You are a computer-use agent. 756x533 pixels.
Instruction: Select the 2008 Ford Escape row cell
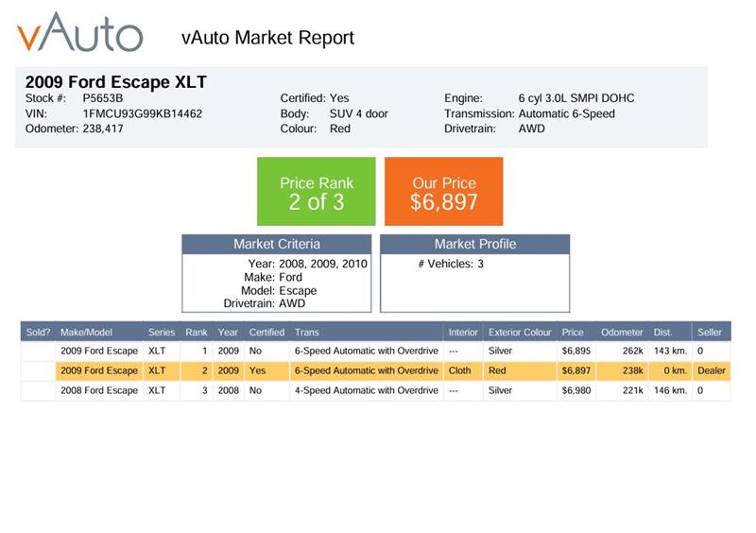coord(99,390)
